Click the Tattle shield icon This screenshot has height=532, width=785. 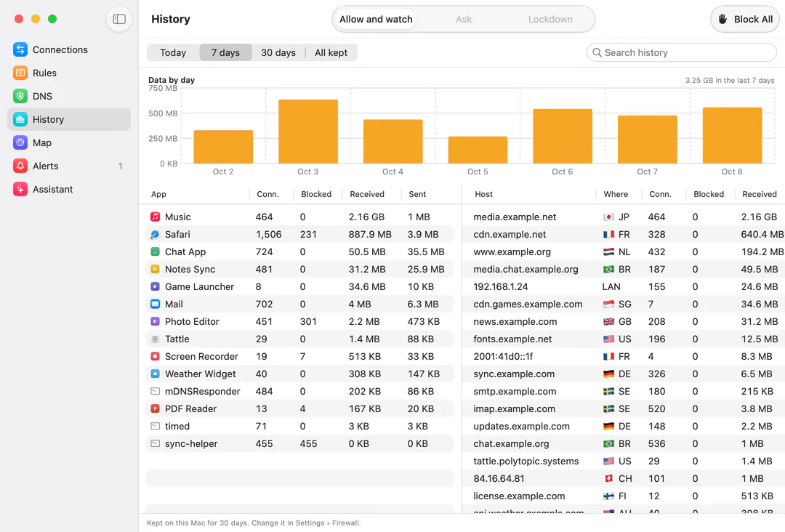click(x=156, y=339)
